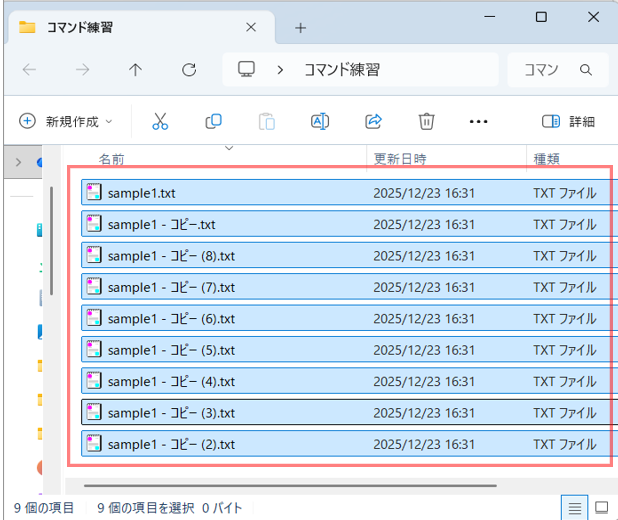Open the 新規作成 dropdown menu
618x520 pixels.
coord(66,121)
